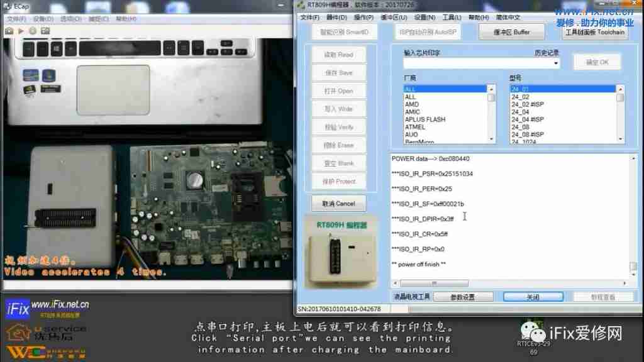The width and height of the screenshot is (644, 362).
Task: Select AMD in the manufacturer list
Action: (x=412, y=104)
